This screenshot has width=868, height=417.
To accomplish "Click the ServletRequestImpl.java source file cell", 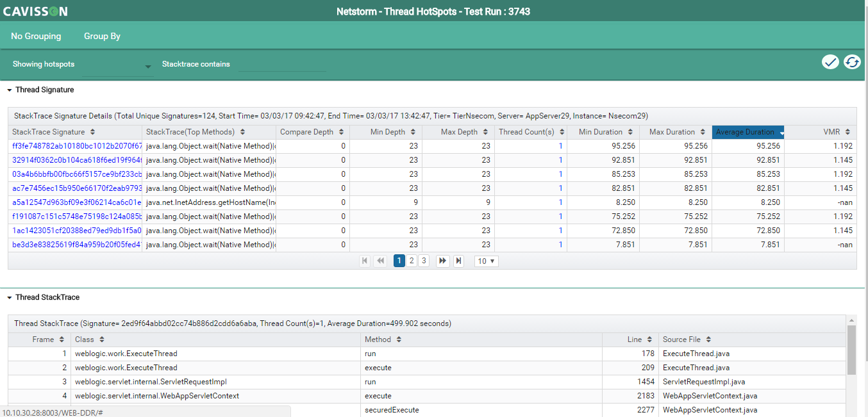I will (752, 382).
